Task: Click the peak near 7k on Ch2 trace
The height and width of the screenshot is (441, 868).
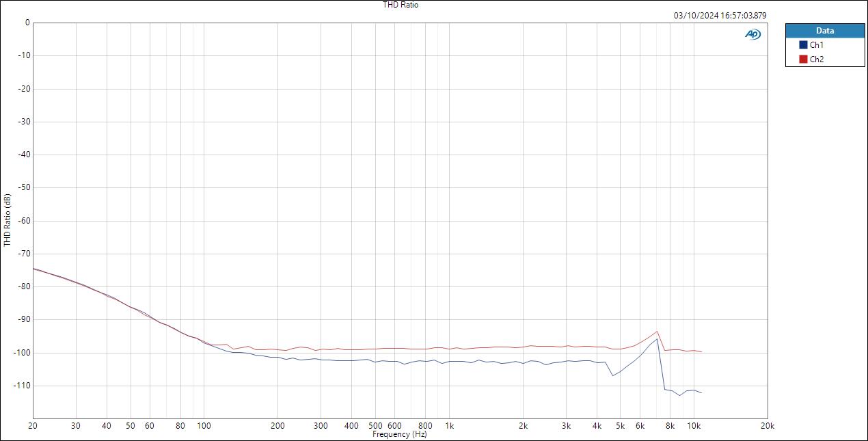Action: [x=658, y=332]
